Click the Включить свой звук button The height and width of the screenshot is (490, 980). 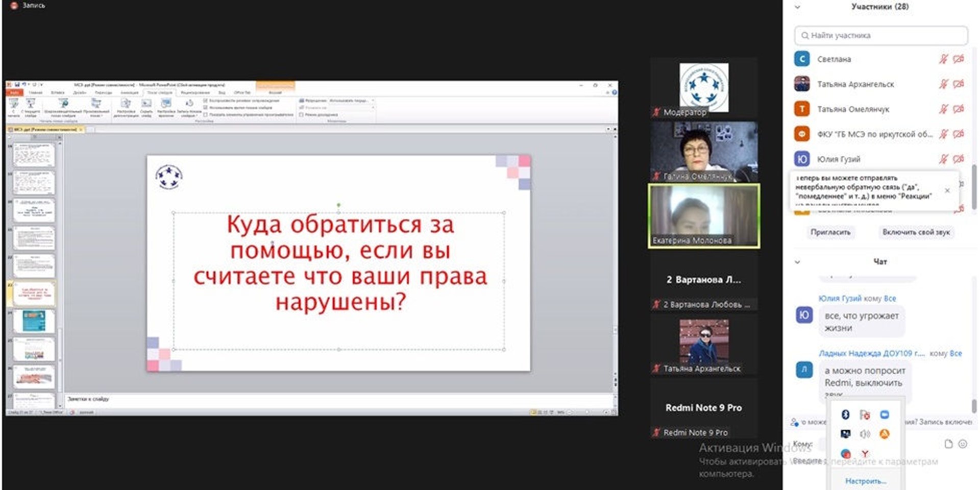[916, 232]
